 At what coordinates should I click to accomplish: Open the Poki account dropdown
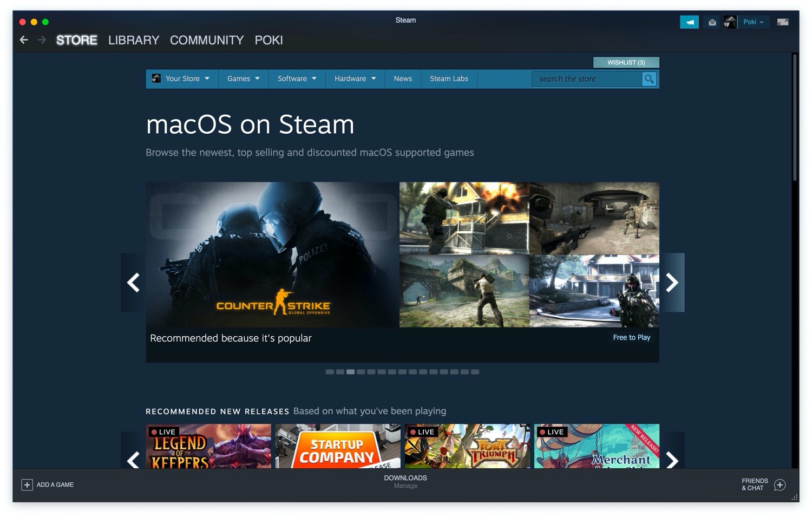coord(753,22)
